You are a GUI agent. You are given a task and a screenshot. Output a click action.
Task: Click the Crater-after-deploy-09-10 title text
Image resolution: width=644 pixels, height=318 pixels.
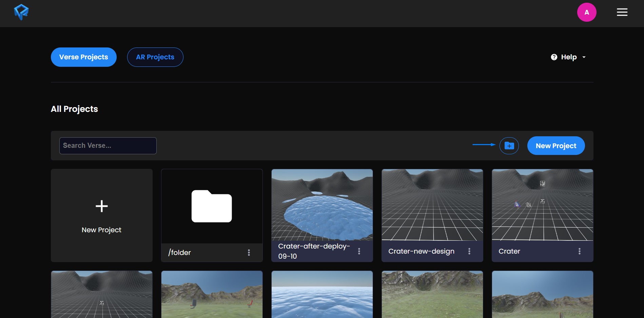pos(314,251)
